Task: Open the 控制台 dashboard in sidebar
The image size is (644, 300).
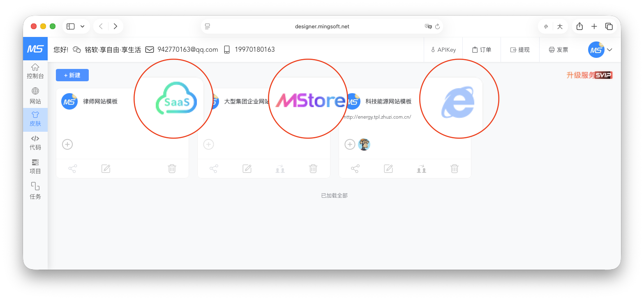Action: (35, 71)
